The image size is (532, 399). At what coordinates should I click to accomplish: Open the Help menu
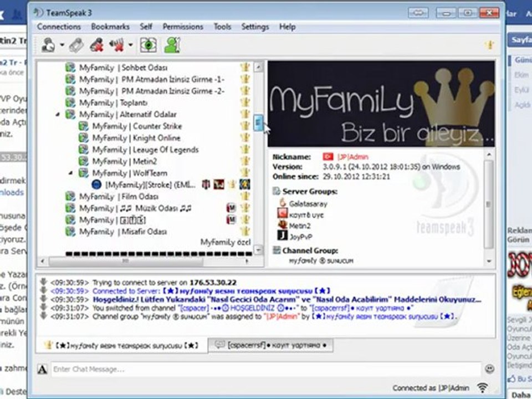pyautogui.click(x=288, y=27)
